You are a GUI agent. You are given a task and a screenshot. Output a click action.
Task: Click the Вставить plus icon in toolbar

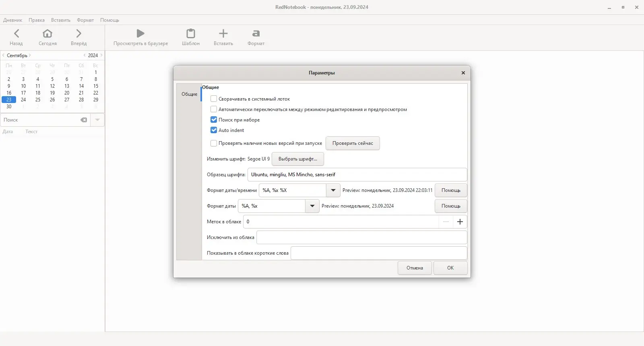point(223,33)
